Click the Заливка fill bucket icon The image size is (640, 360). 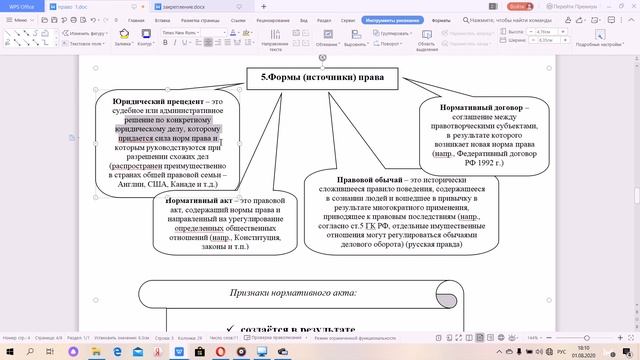click(x=124, y=33)
